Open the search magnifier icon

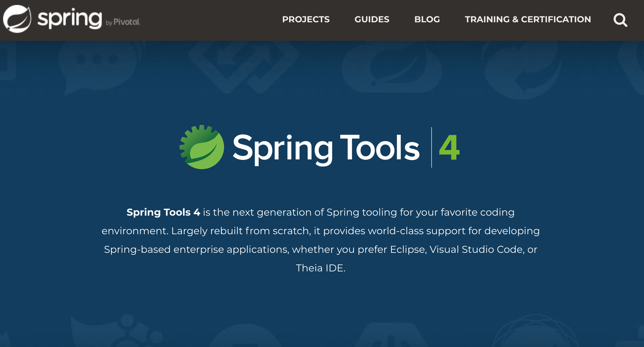point(620,20)
